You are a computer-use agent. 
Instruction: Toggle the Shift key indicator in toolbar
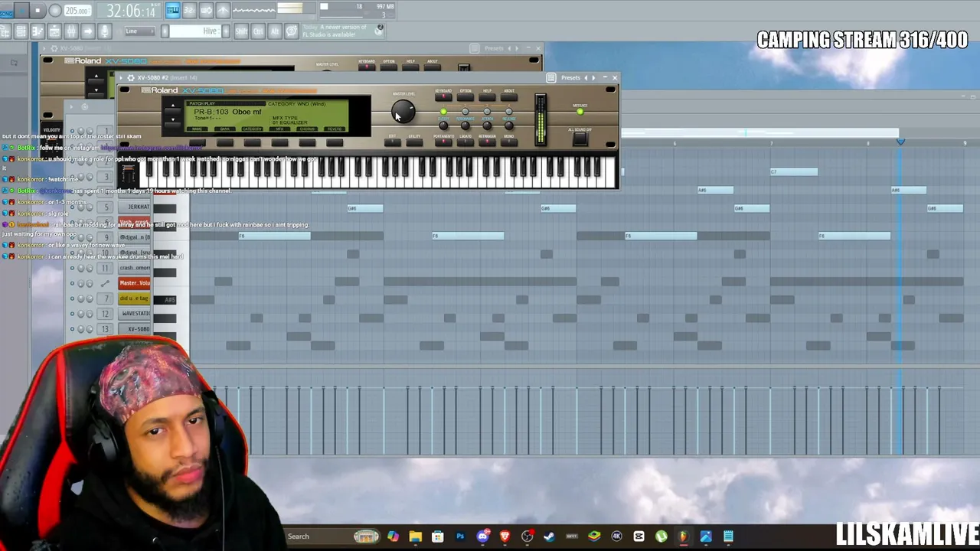point(241,31)
